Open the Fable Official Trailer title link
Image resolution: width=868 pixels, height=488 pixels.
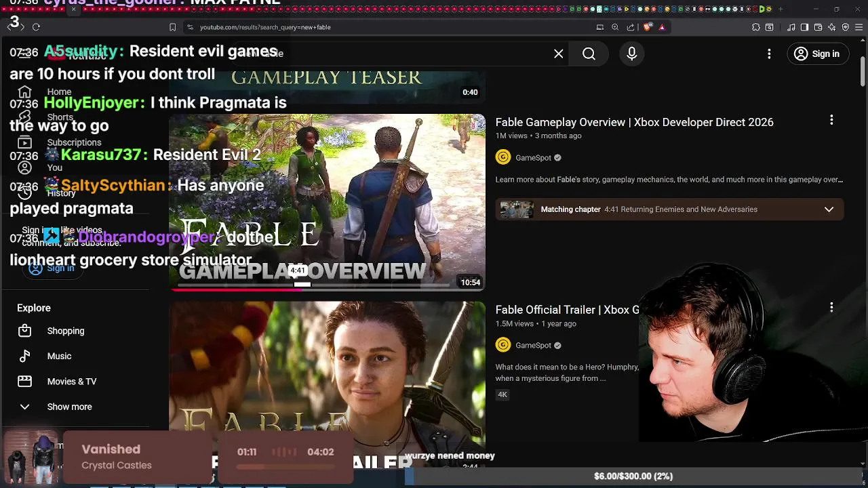tap(567, 310)
